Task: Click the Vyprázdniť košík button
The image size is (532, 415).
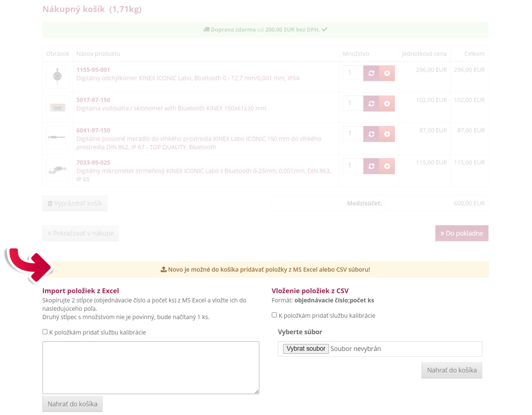Action: [x=75, y=203]
